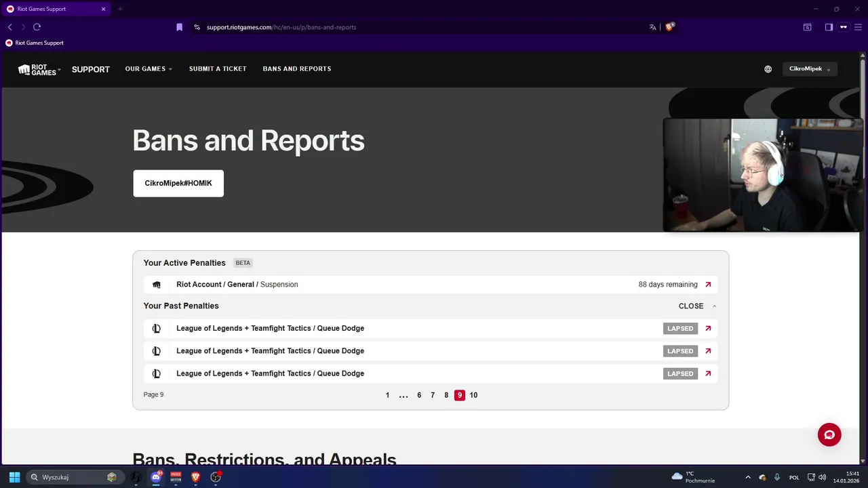The height and width of the screenshot is (488, 868).
Task: Click League icon on first Queue Dodge row
Action: (157, 328)
